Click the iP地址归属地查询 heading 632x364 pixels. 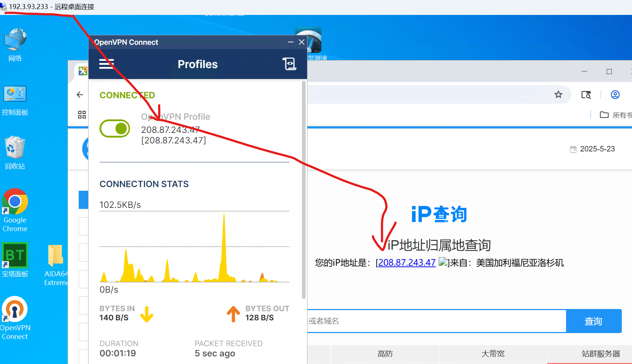coord(439,245)
